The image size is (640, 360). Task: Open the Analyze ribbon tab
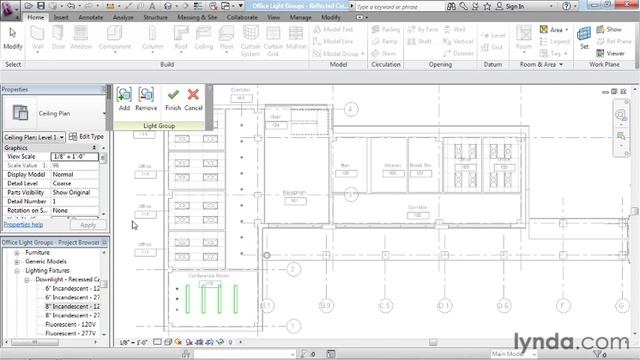click(x=123, y=18)
